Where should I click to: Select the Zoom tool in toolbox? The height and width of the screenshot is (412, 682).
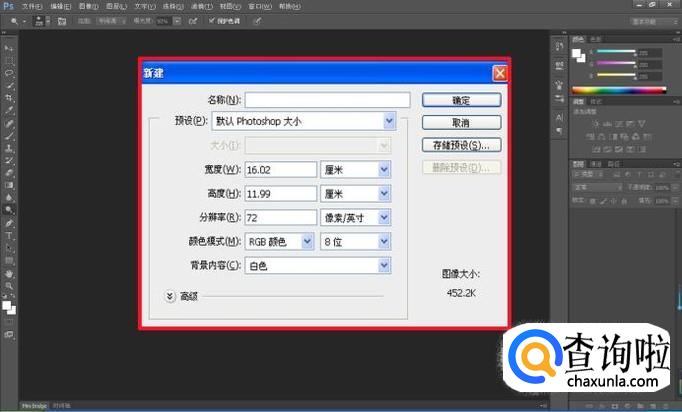9,286
